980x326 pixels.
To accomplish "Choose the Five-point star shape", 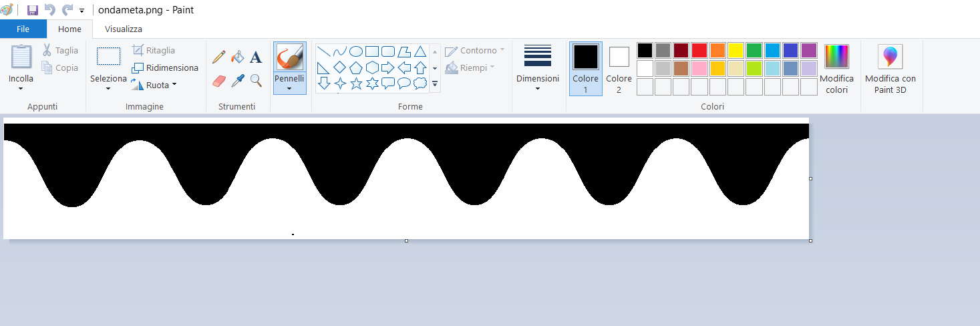I will (356, 84).
